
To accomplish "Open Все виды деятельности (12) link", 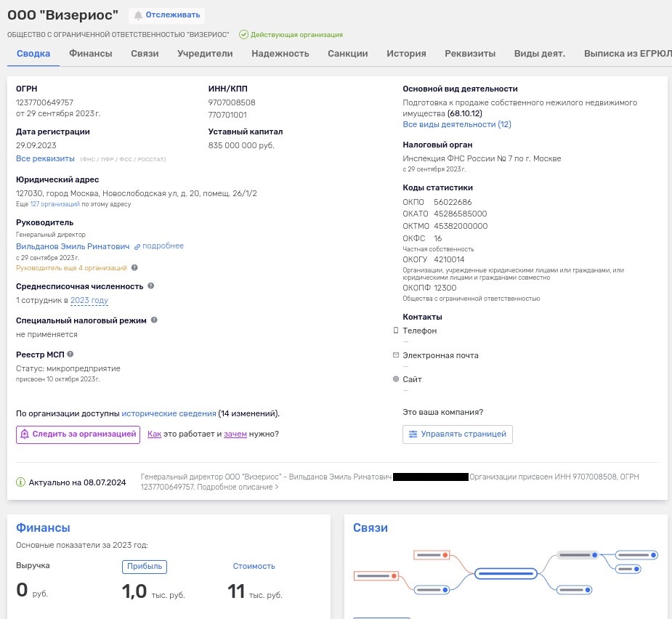I will pos(457,124).
